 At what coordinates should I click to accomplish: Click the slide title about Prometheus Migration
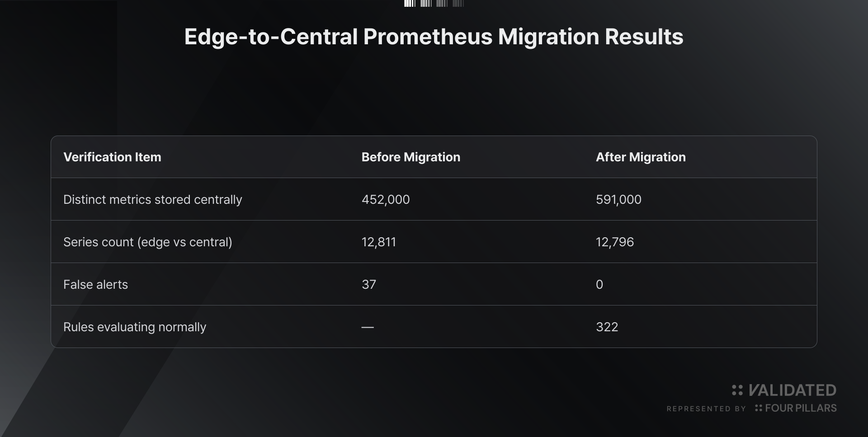click(x=434, y=37)
